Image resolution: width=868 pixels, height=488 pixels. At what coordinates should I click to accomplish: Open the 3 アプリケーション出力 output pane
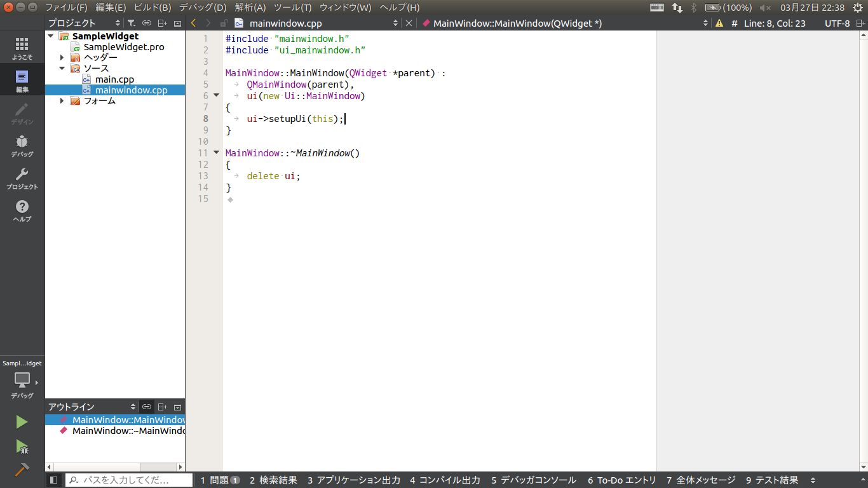point(353,480)
